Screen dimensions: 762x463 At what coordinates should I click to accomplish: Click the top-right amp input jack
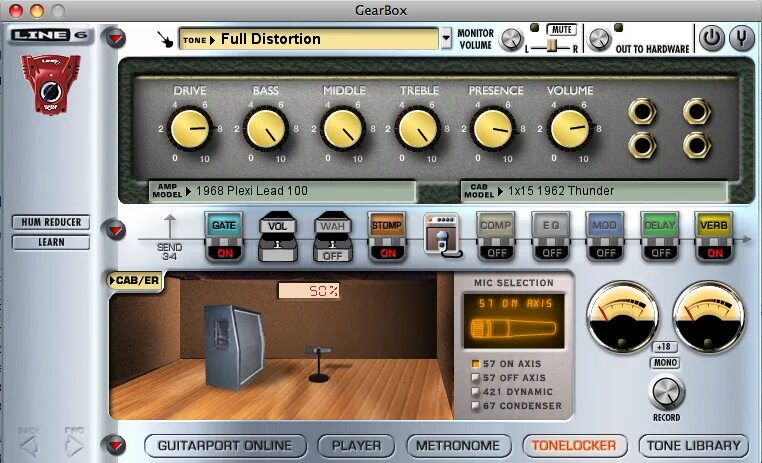click(x=696, y=111)
